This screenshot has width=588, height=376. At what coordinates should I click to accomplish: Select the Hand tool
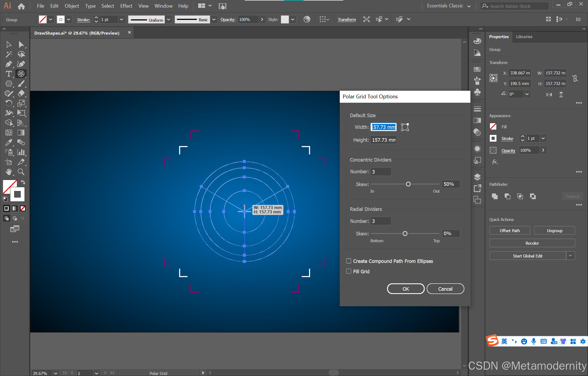click(8, 172)
